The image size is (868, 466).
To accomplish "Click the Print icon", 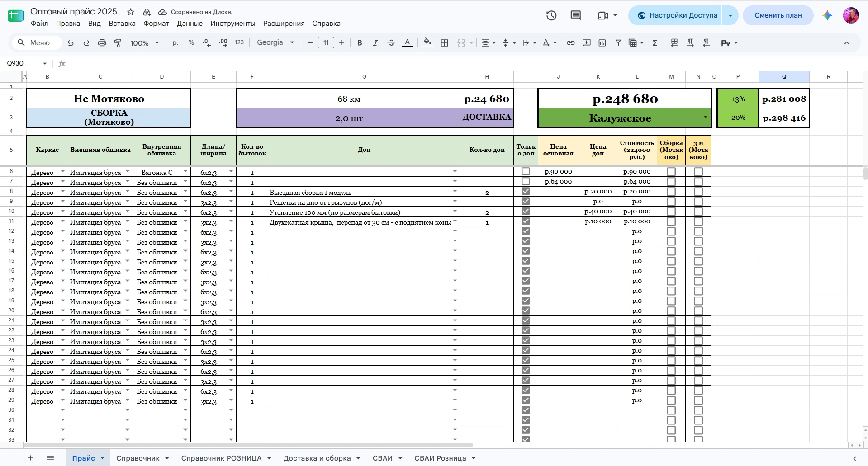I will point(102,43).
